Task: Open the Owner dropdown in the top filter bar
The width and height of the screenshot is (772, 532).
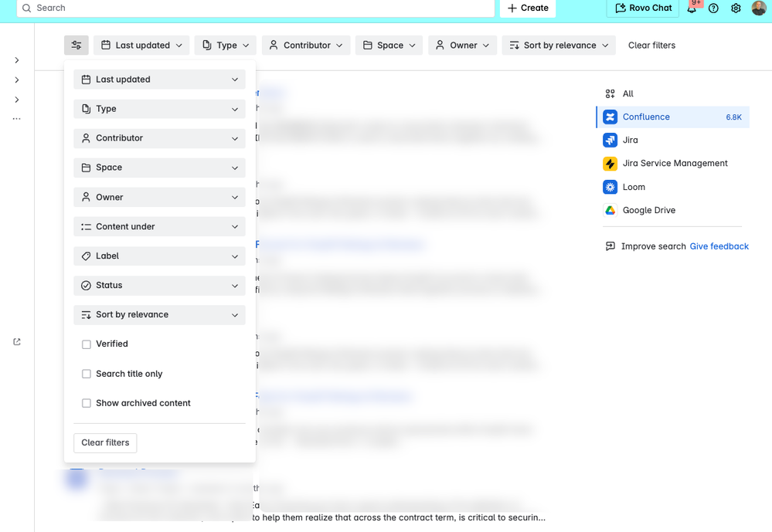Action: click(462, 46)
